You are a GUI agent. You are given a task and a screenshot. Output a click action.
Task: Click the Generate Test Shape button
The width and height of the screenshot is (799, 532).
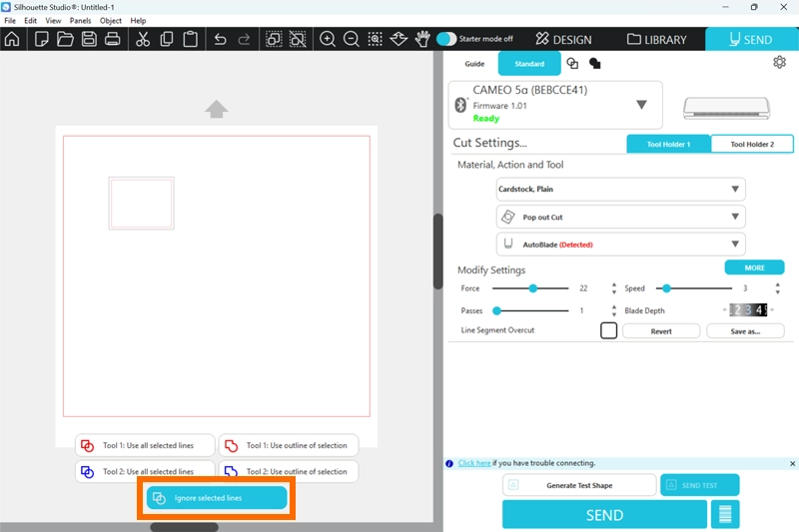579,485
